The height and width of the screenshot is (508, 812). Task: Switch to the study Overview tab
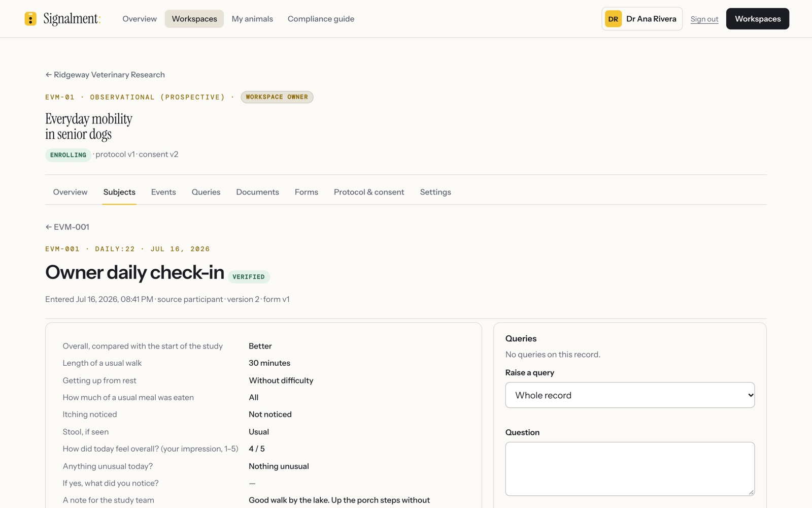point(70,192)
